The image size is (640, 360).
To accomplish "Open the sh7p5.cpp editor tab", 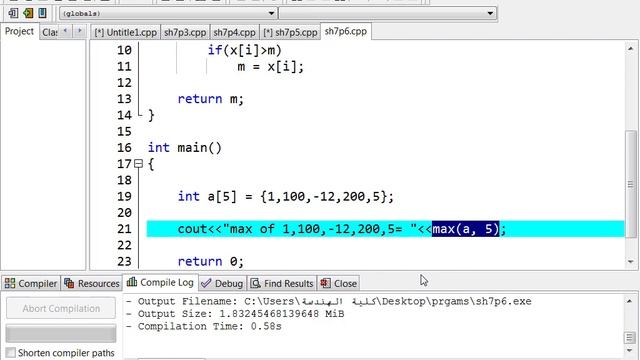I will 290,33.
